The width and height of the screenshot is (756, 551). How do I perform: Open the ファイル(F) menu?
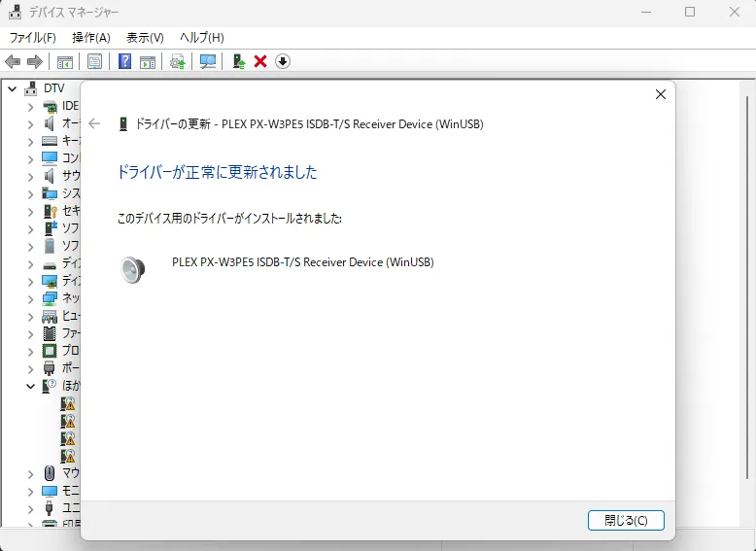pyautogui.click(x=32, y=37)
